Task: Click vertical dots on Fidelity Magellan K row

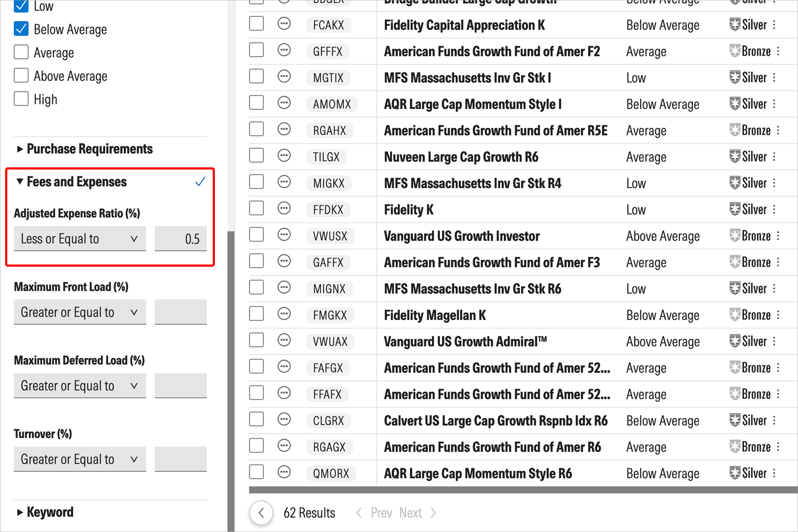Action: [778, 315]
